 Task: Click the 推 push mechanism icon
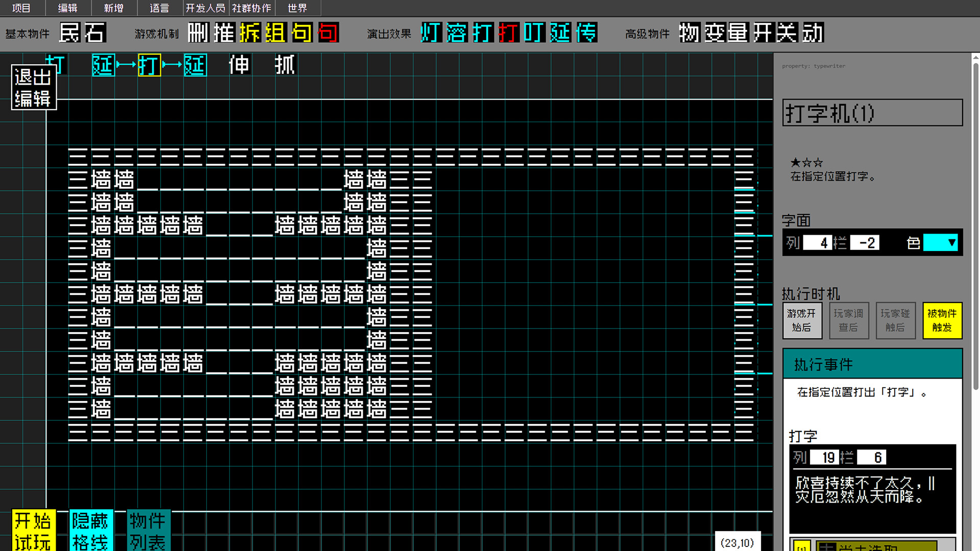tap(224, 33)
